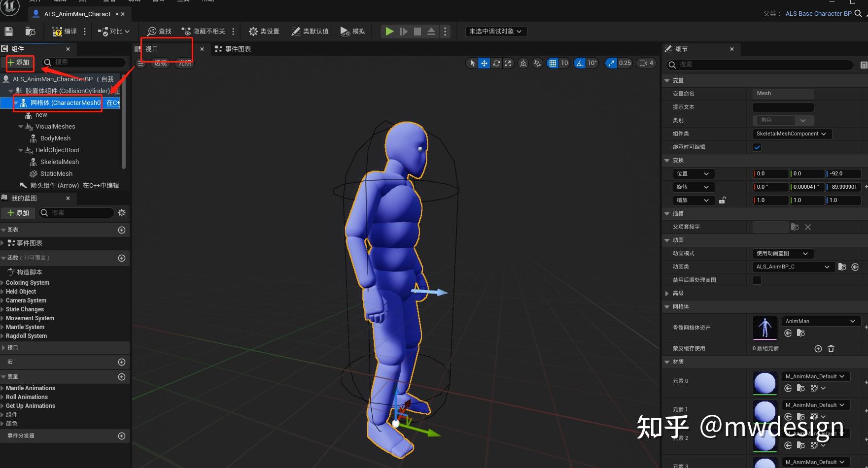Image resolution: width=868 pixels, height=468 pixels.
Task: Open the 动画模式 dropdown
Action: coord(783,254)
